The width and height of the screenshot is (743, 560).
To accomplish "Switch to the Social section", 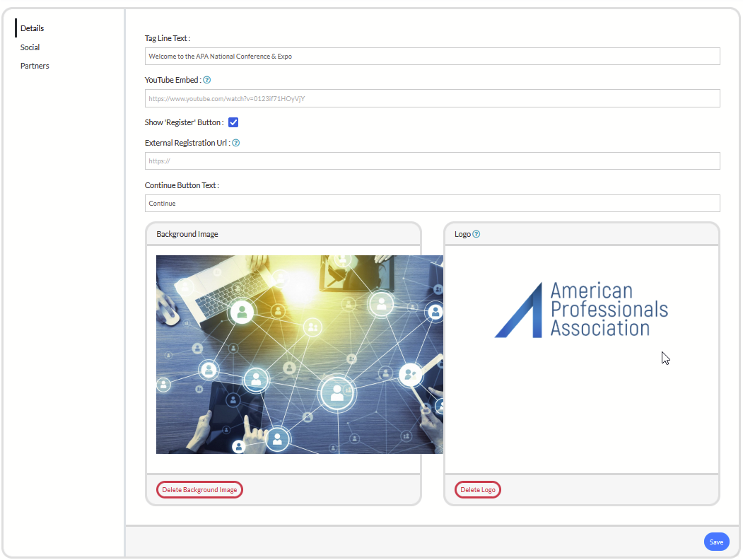I will (x=30, y=47).
